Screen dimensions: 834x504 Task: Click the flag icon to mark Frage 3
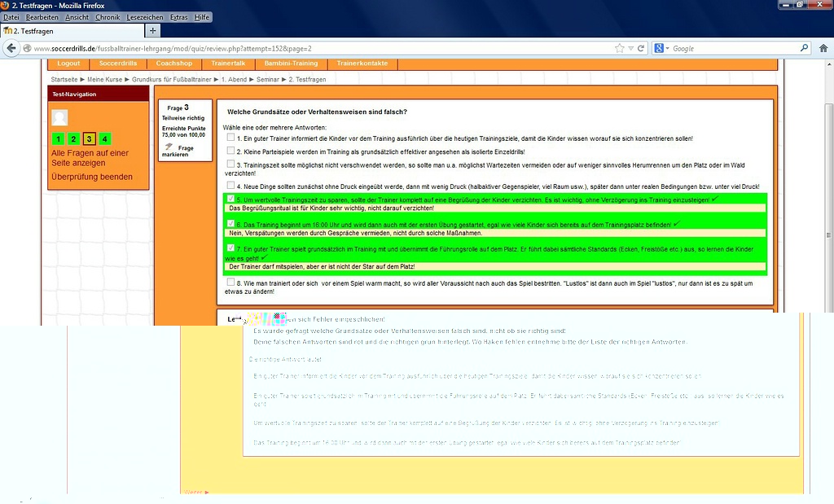point(169,147)
